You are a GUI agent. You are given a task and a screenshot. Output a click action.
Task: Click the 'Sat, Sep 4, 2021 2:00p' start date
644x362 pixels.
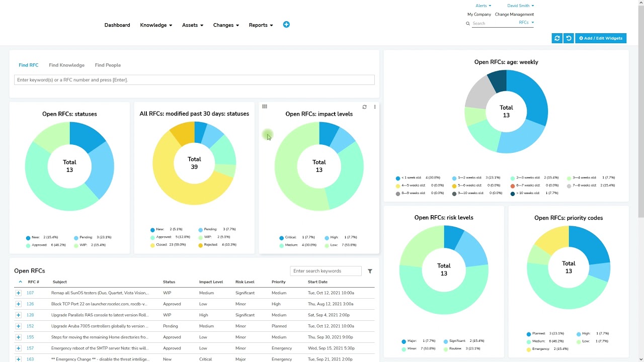[329, 315]
